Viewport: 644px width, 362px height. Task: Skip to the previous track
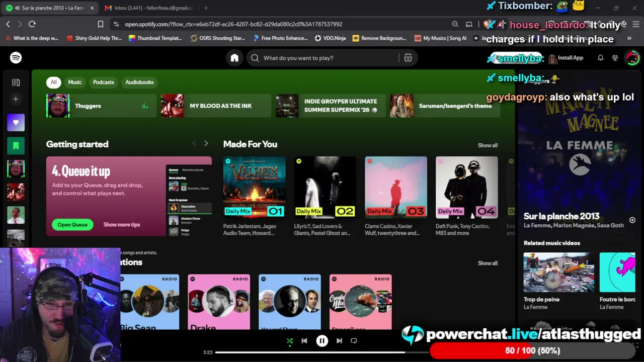click(304, 341)
